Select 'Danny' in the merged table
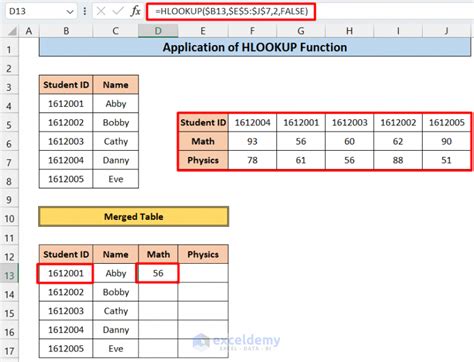The image size is (474, 362). (x=116, y=330)
